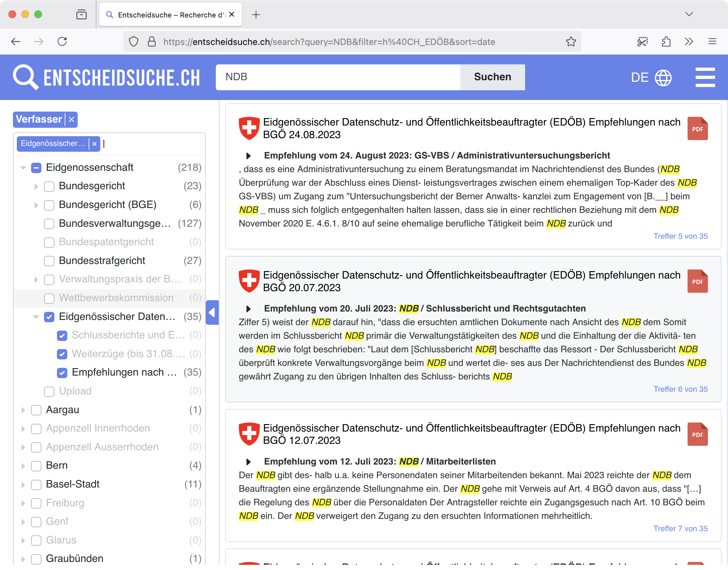Viewport: 728px width, 570px height.
Task: Open a new browser tab
Action: point(256,15)
